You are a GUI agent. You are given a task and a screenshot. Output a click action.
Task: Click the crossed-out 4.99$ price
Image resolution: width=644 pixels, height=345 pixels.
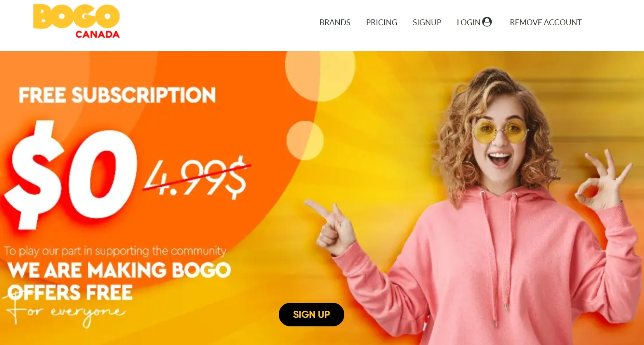196,177
